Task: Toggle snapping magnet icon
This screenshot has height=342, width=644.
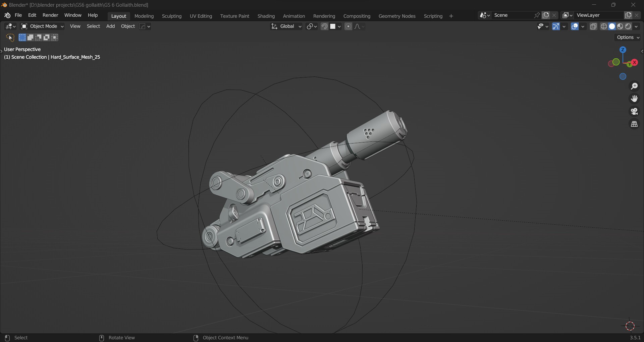Action: pos(324,26)
